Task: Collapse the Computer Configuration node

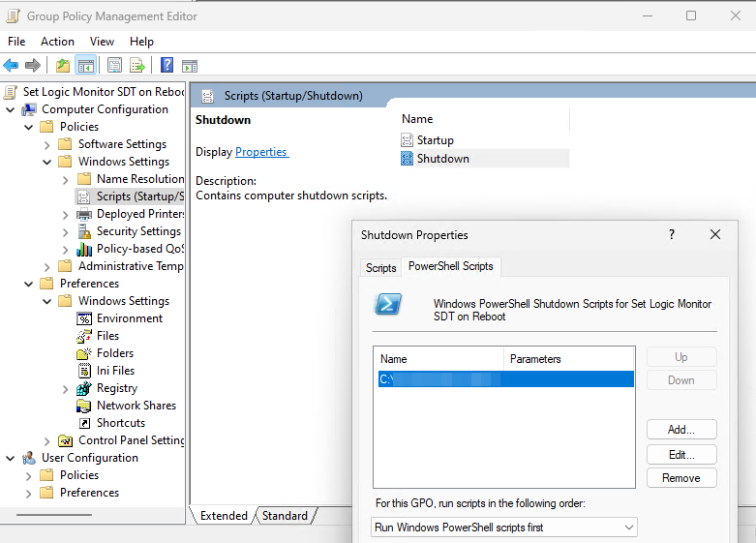Action: (x=11, y=109)
